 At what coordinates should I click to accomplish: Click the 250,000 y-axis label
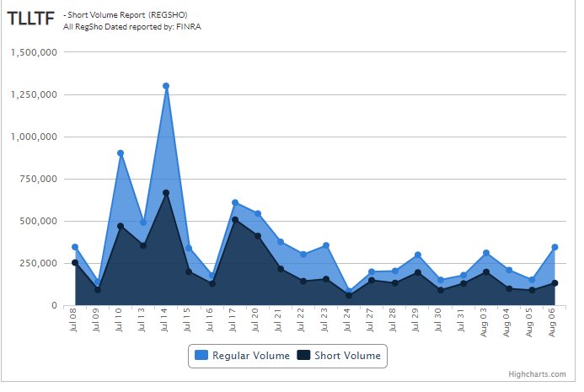tap(39, 264)
